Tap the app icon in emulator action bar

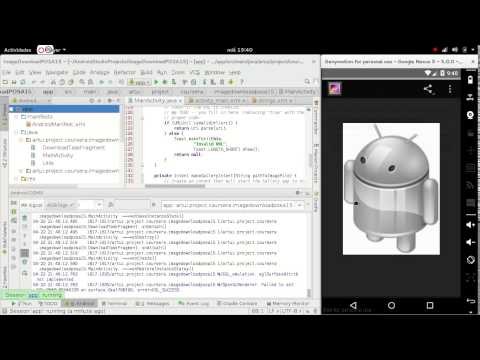tap(335, 89)
